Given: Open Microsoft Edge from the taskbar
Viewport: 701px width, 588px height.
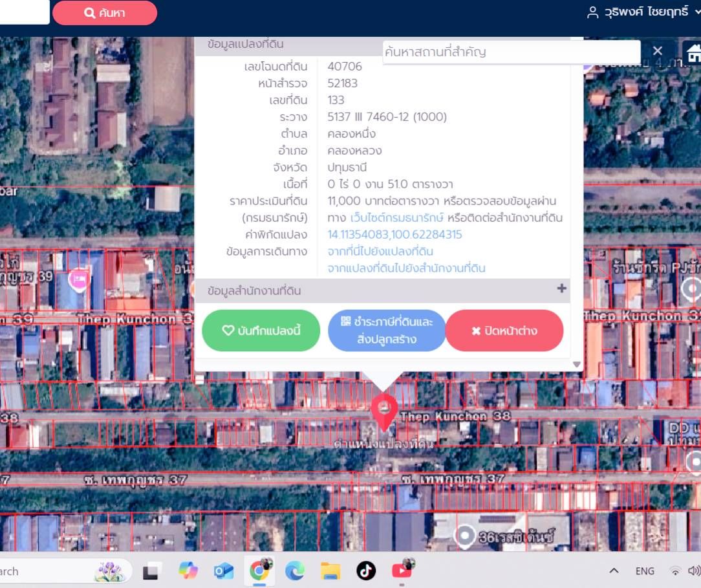Looking at the screenshot, I should click(295, 571).
